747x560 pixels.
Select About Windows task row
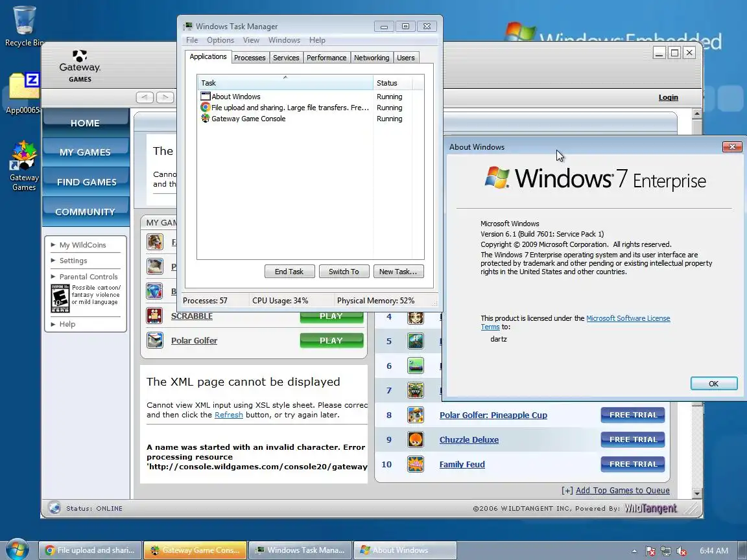(310, 96)
